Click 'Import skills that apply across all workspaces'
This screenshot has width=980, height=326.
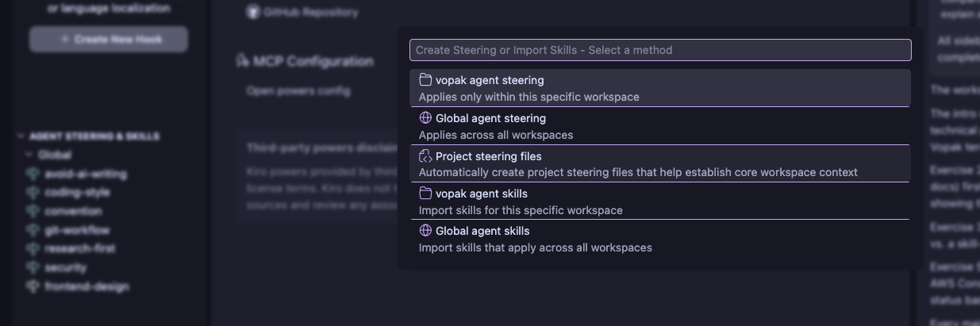536,247
